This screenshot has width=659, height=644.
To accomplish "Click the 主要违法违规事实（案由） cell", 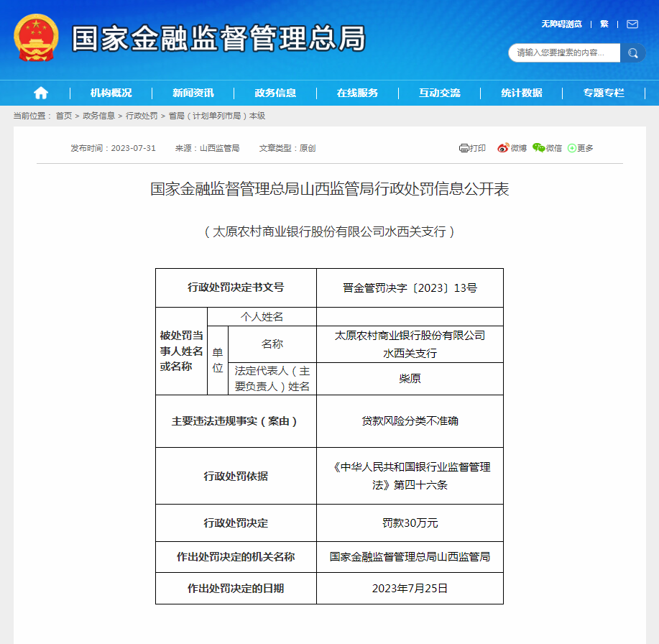I will pyautogui.click(x=236, y=421).
